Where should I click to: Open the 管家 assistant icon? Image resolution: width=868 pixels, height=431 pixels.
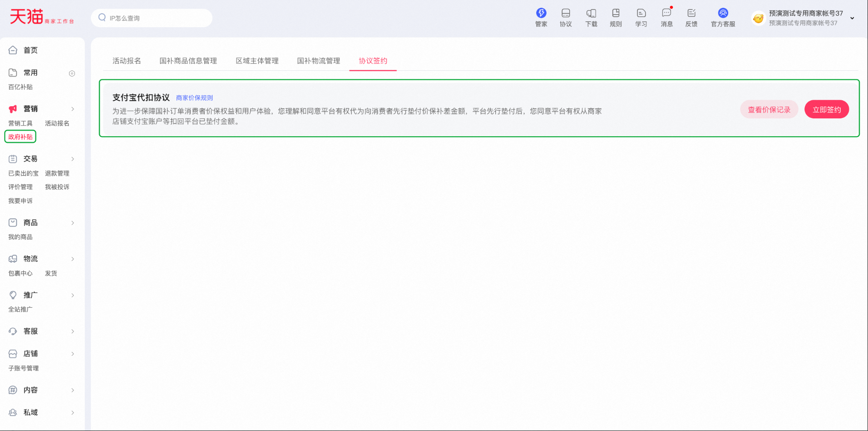coord(541,13)
